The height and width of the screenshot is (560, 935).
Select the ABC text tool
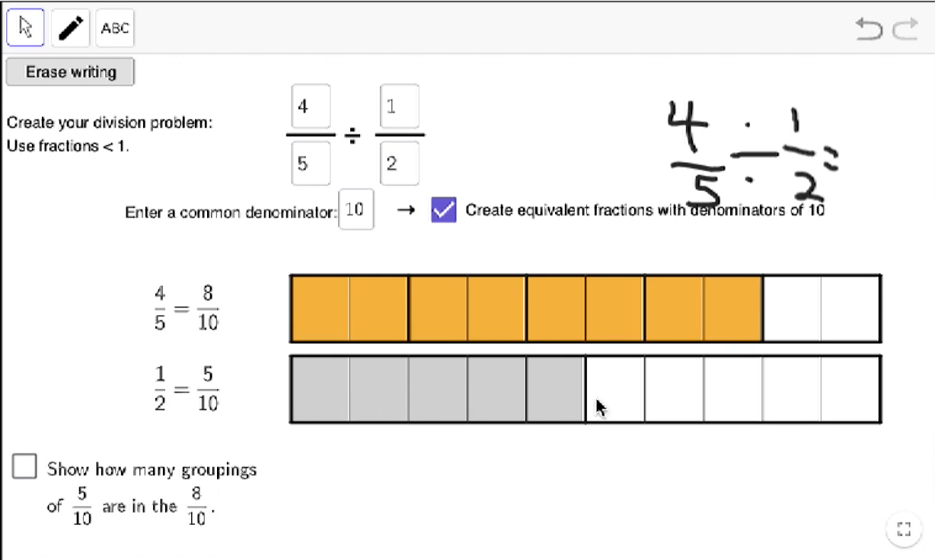[x=115, y=28]
